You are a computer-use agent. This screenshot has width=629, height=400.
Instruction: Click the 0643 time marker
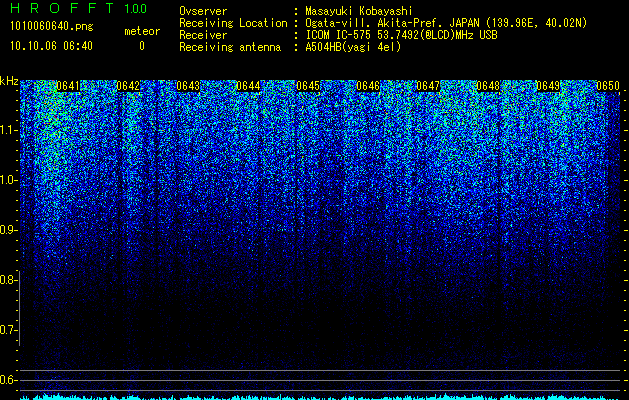[x=188, y=86]
